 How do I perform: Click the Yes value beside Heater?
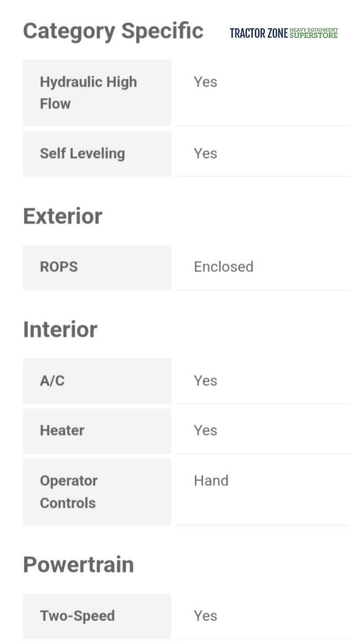click(x=205, y=430)
